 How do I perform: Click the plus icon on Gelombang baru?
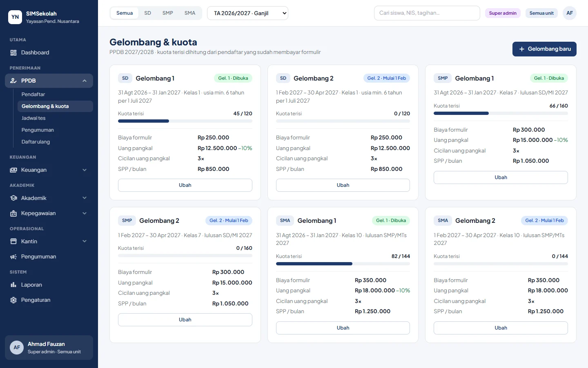[x=521, y=49]
